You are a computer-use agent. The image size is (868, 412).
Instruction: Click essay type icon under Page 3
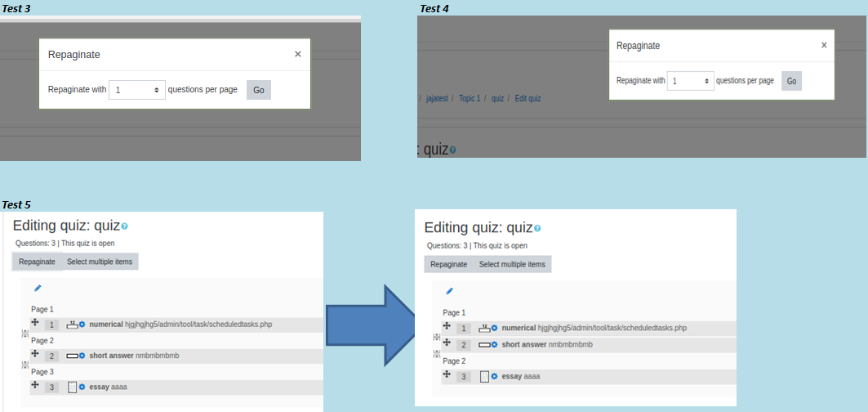coord(72,387)
